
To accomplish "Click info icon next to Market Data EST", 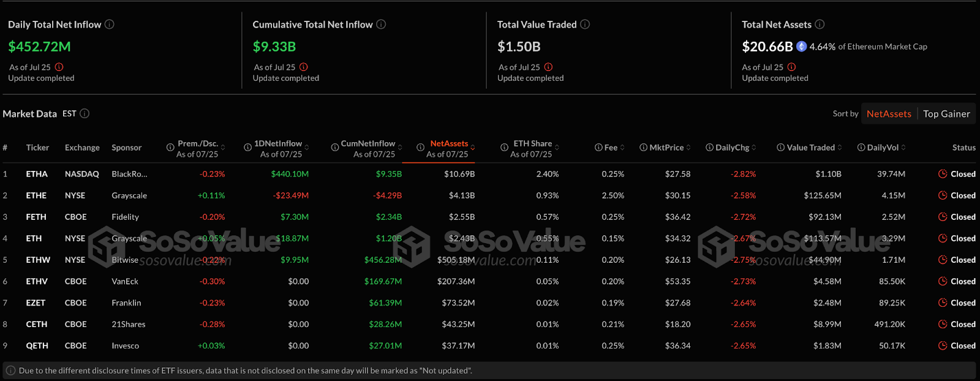I will pyautogui.click(x=85, y=113).
